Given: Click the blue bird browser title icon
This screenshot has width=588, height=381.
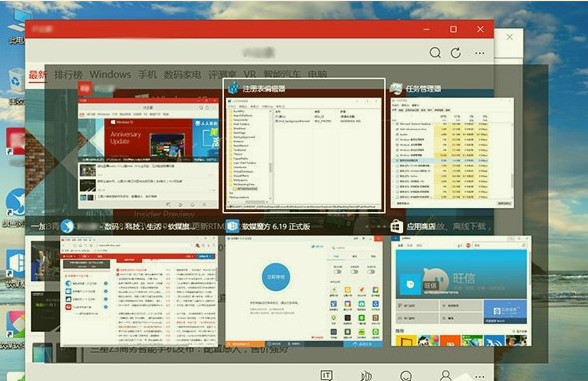Looking at the screenshot, I should coord(67,226).
